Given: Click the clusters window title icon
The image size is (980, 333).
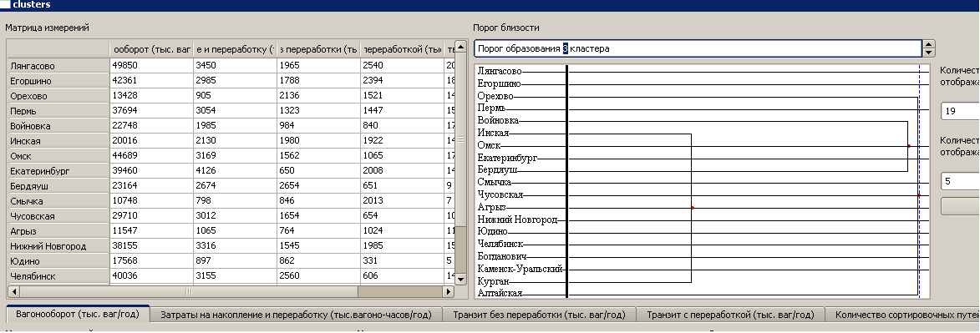Looking at the screenshot, I should (5, 4).
